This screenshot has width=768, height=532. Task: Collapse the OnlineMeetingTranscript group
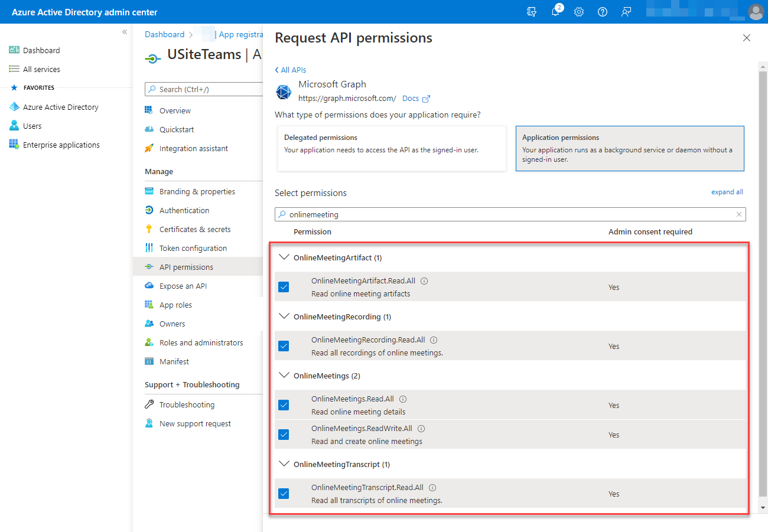[x=284, y=464]
